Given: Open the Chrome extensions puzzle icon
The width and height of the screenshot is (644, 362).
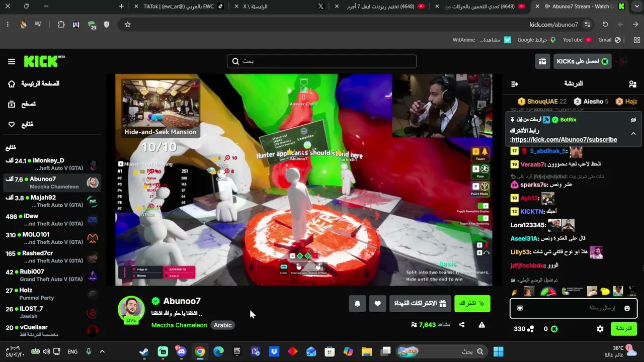Looking at the screenshot, I should (x=61, y=25).
